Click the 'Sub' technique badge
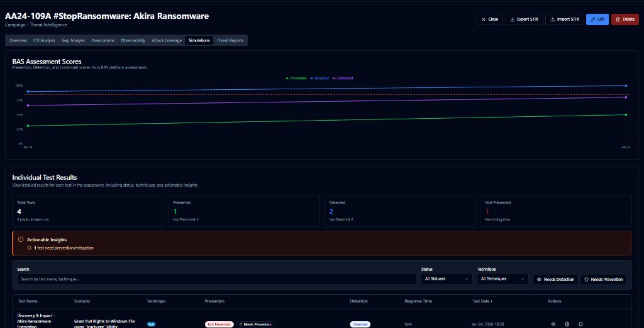The height and width of the screenshot is (328, 644). click(151, 324)
